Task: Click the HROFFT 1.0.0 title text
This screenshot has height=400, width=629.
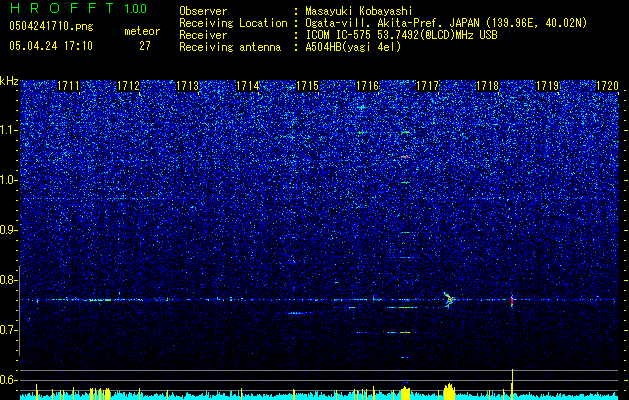Action: (x=78, y=8)
